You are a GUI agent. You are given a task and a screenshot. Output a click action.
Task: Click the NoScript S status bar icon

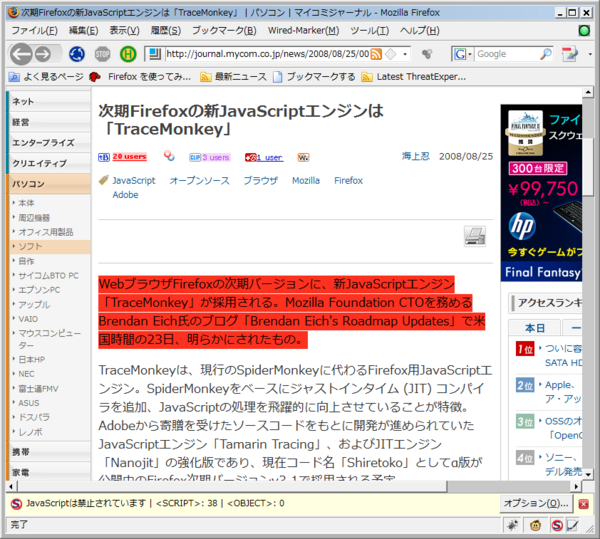click(557, 525)
